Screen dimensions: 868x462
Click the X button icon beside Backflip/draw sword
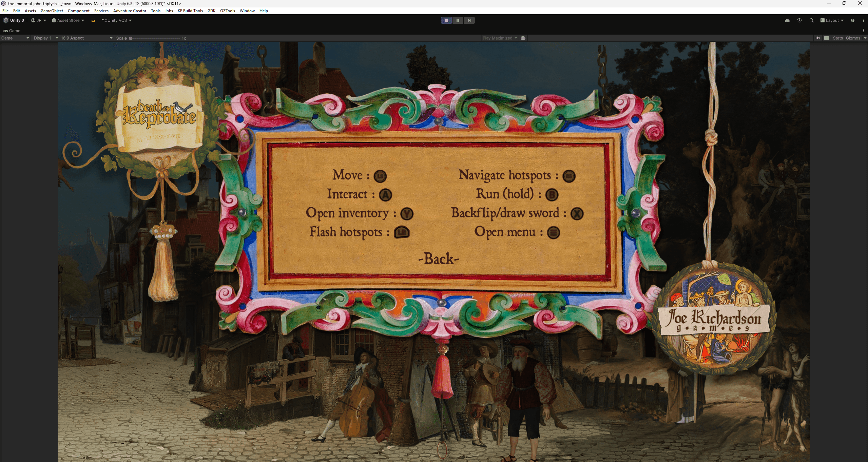[x=577, y=214]
